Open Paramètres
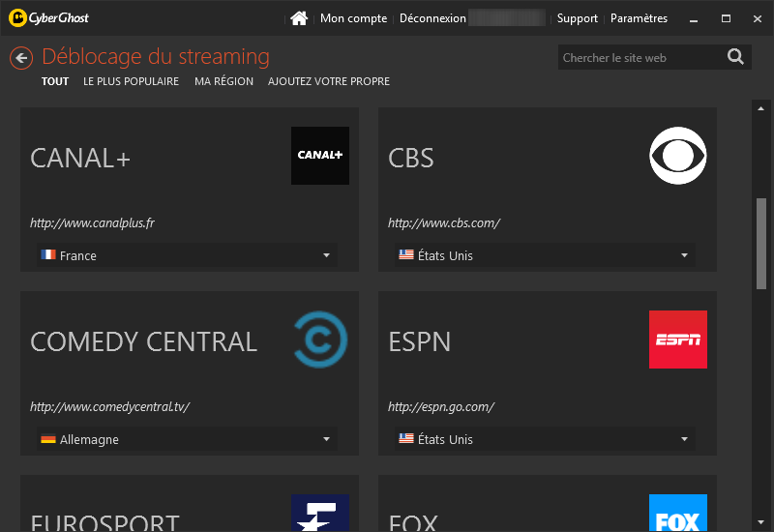The height and width of the screenshot is (532, 774). pos(639,18)
